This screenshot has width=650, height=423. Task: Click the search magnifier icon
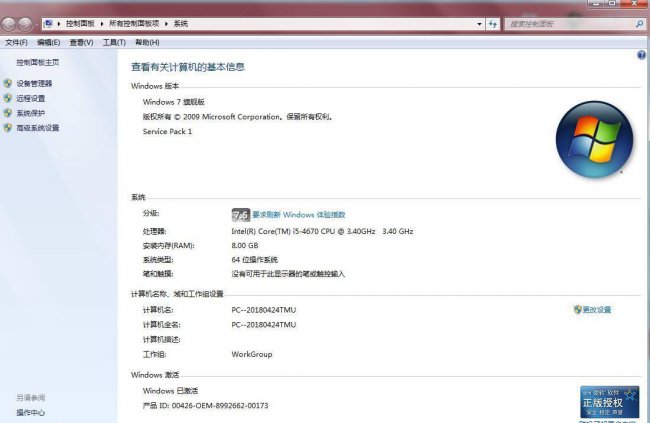tap(639, 24)
